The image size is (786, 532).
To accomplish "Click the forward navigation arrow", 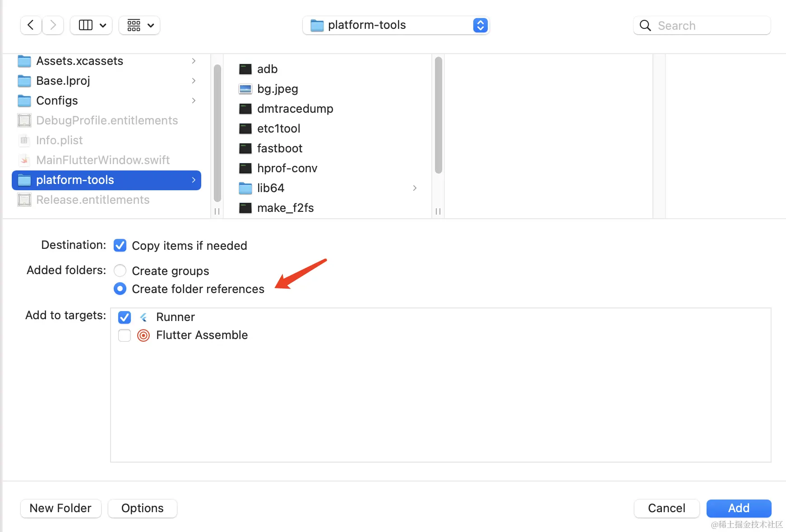I will tap(53, 25).
